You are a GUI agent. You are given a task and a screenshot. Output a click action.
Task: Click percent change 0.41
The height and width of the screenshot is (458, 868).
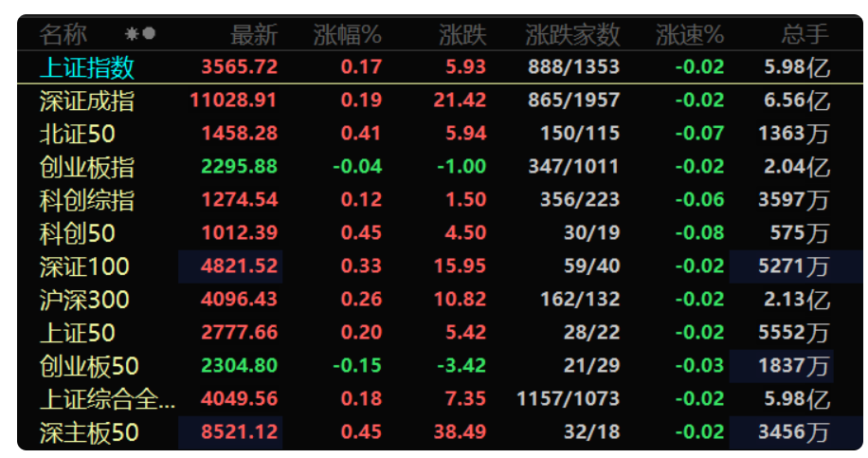(x=361, y=134)
